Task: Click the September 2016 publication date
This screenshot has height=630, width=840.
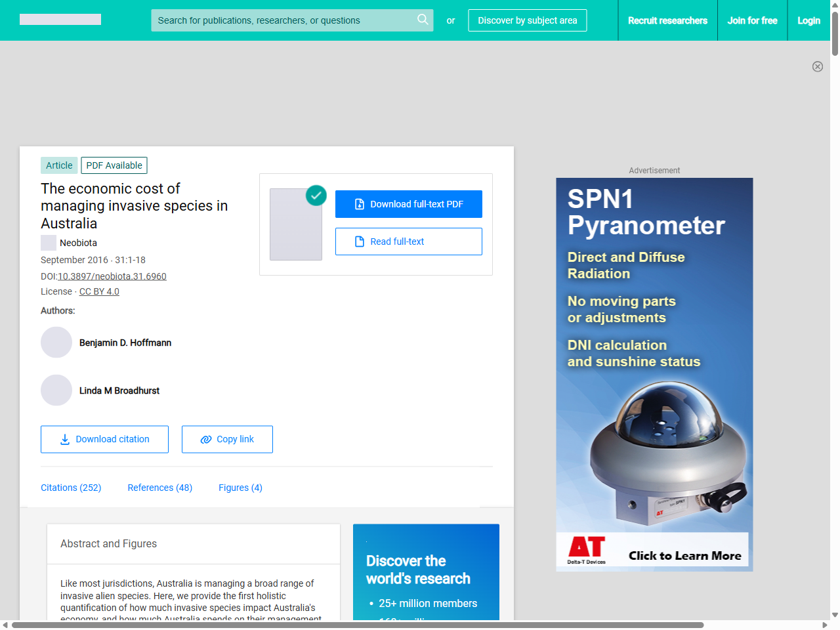Action: point(74,260)
